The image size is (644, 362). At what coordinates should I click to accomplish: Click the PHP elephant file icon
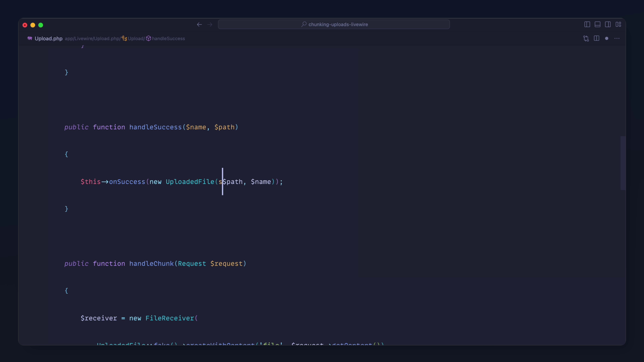coord(30,38)
